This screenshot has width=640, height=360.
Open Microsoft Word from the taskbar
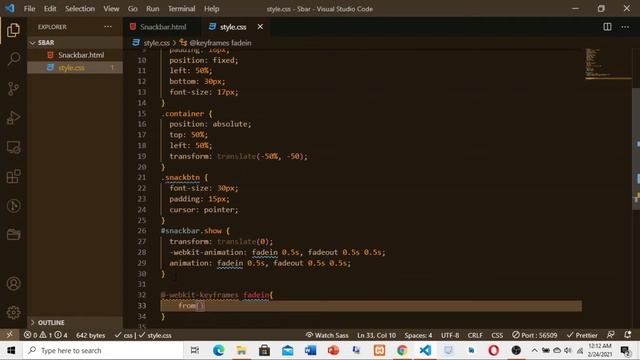(310, 350)
